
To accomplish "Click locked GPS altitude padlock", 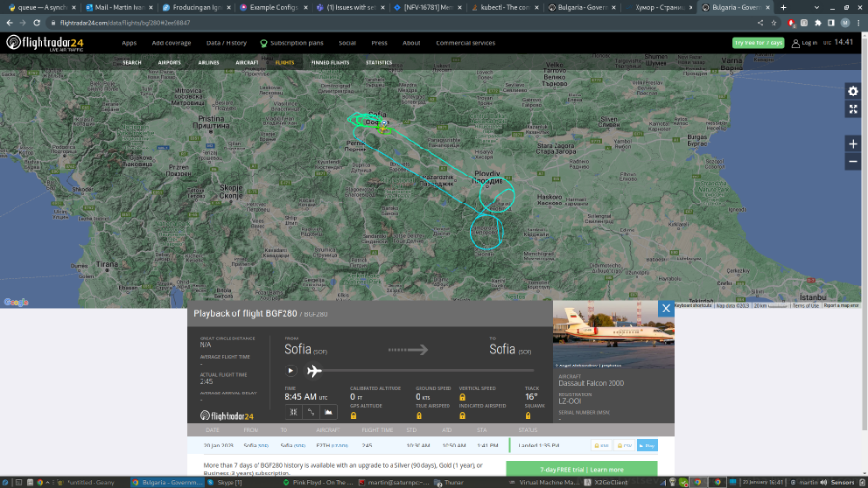I will coord(353,415).
